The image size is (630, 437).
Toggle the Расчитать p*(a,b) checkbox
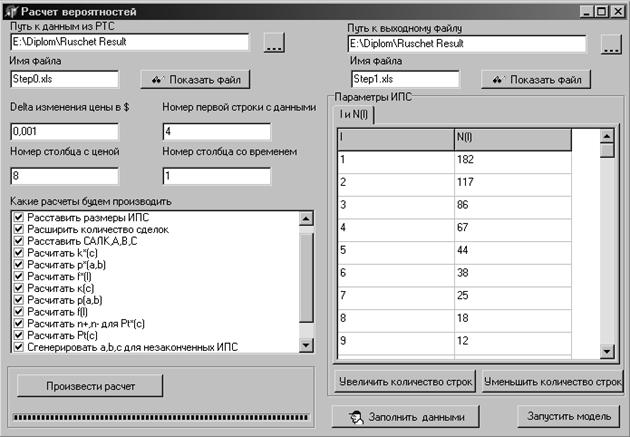pyautogui.click(x=18, y=264)
